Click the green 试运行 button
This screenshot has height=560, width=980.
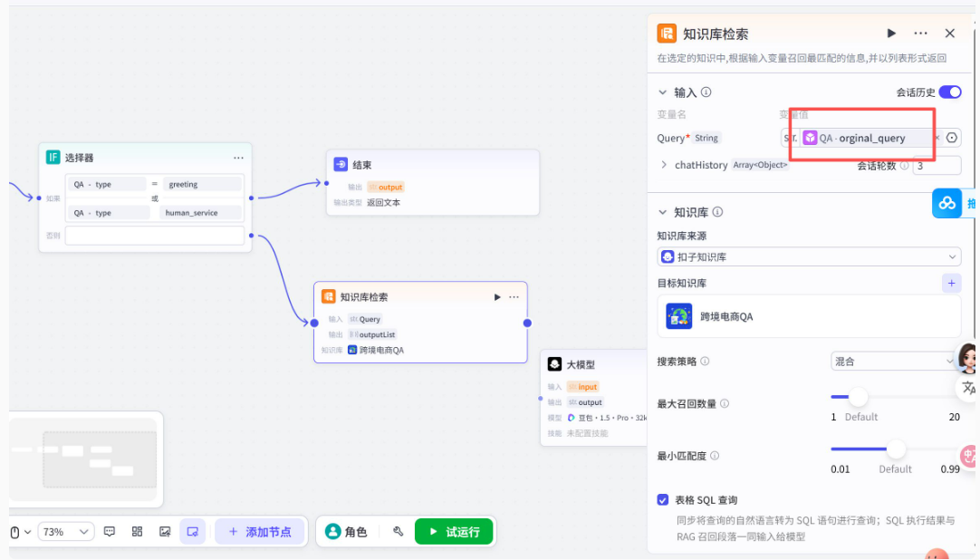pos(455,532)
